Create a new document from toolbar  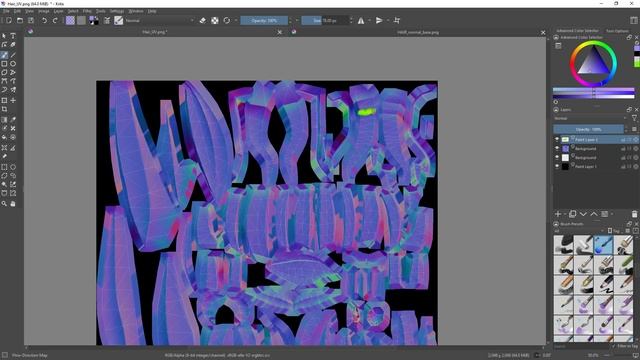tap(9, 20)
